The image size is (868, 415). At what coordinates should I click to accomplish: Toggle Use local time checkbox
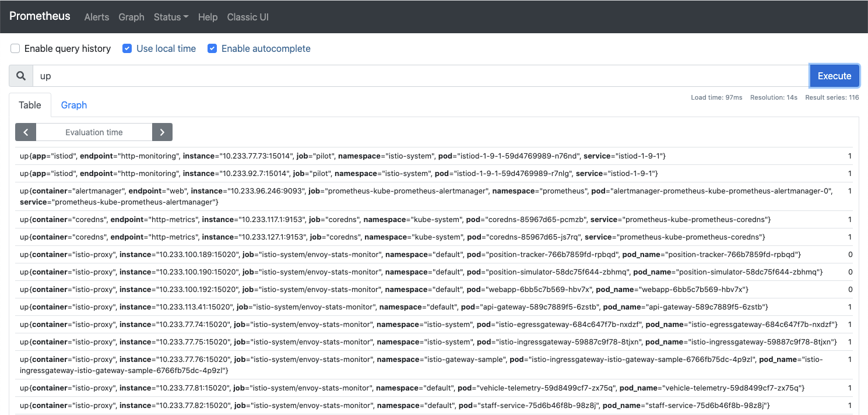tap(127, 48)
